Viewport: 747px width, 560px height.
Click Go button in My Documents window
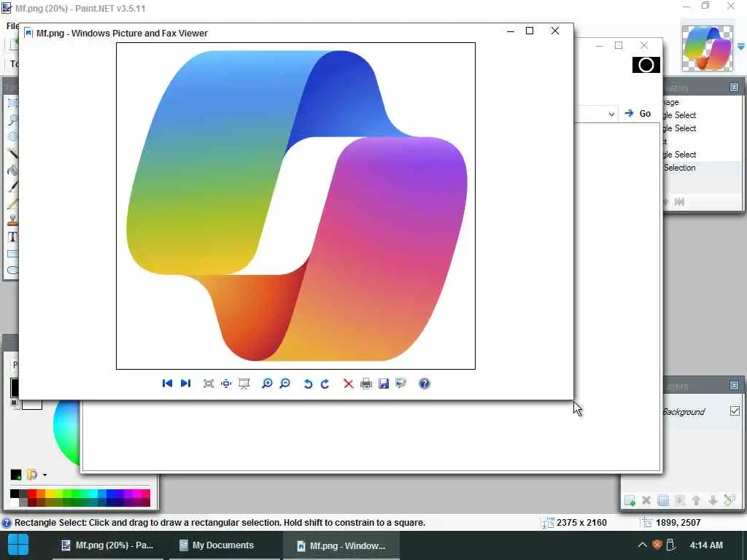638,113
